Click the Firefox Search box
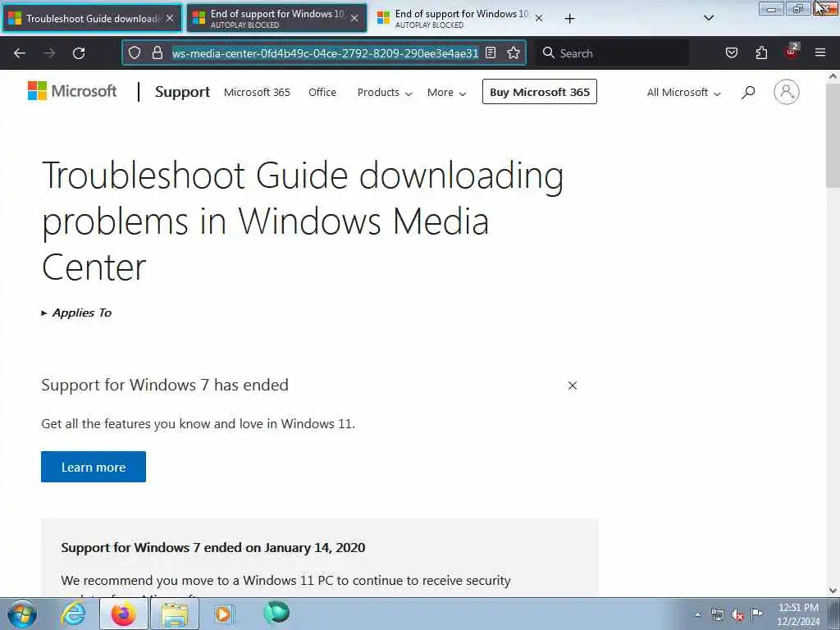The height and width of the screenshot is (630, 840). tap(614, 53)
